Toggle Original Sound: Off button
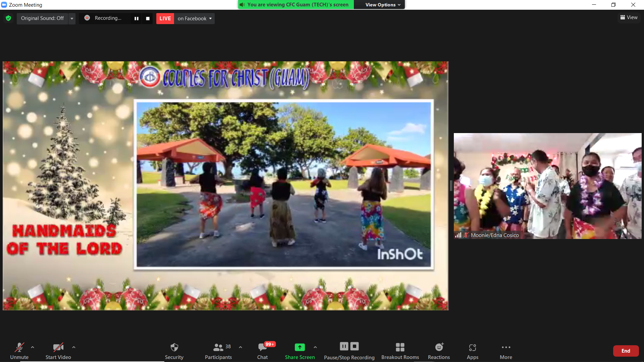This screenshot has width=644, height=362. click(x=42, y=18)
